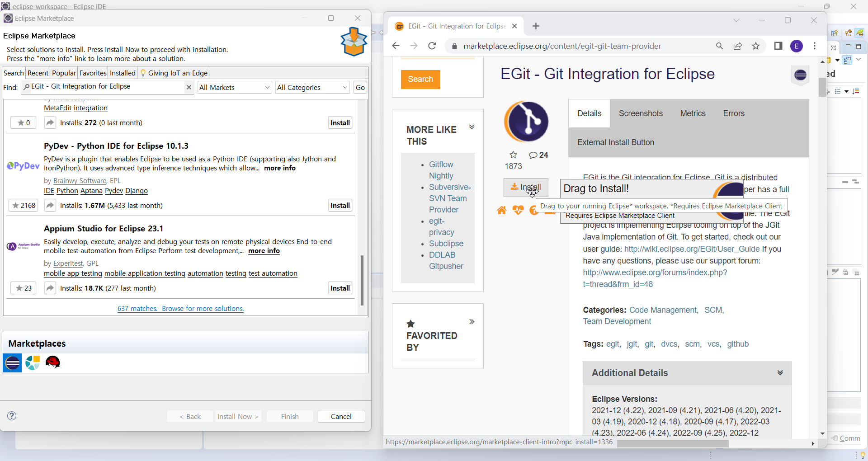Collapse the Additional Details section
The image size is (868, 461).
coord(780,373)
